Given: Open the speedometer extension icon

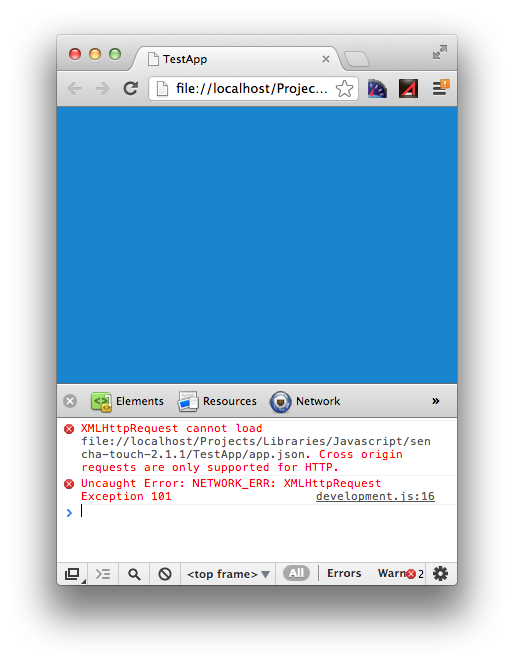Looking at the screenshot, I should (377, 89).
